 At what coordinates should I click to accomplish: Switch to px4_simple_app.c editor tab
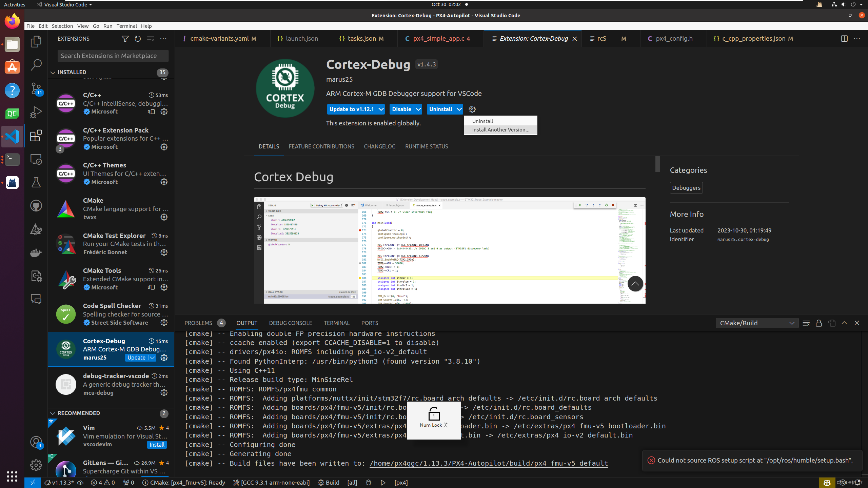click(x=440, y=39)
